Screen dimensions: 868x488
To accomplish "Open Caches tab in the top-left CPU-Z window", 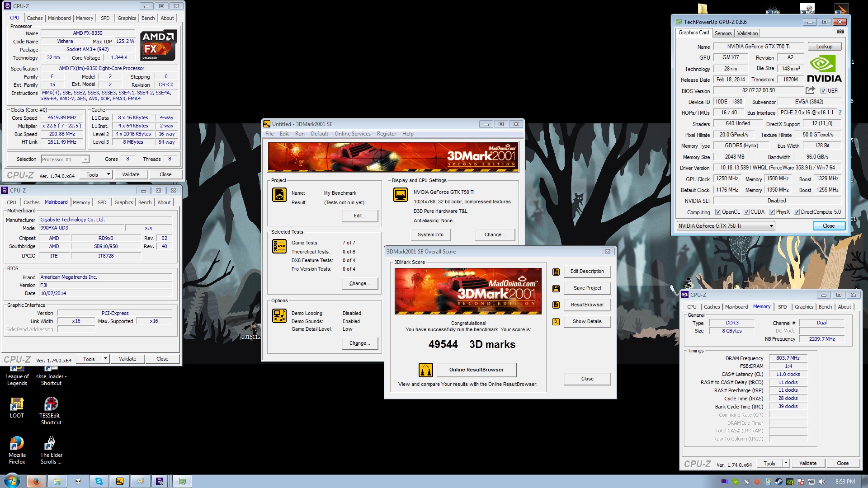I will 34,18.
